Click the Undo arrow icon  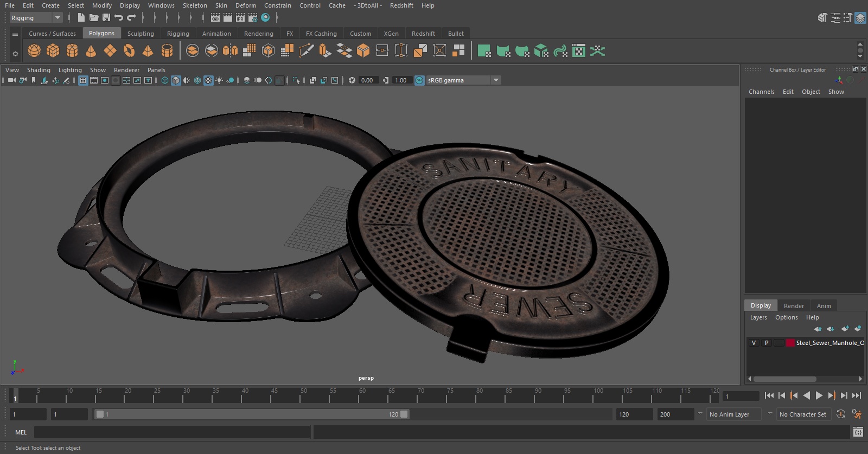pyautogui.click(x=119, y=18)
